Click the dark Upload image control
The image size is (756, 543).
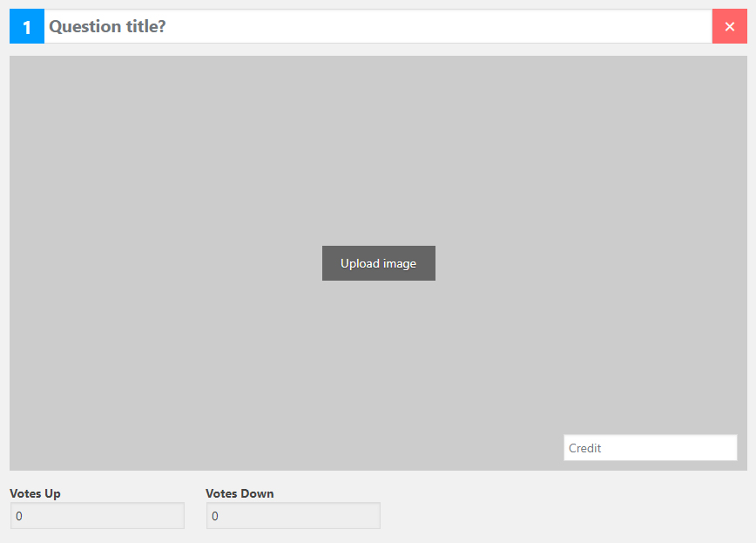coord(378,263)
